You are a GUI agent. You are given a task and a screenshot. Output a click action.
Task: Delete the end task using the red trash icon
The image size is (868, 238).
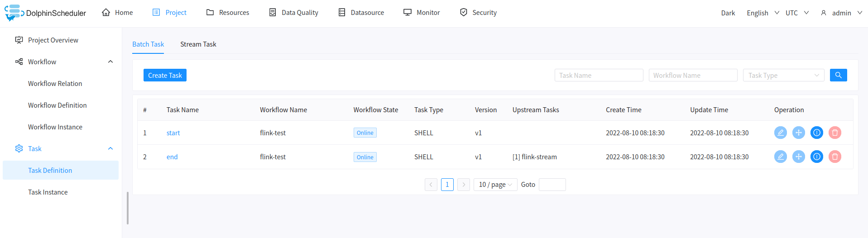pyautogui.click(x=834, y=157)
